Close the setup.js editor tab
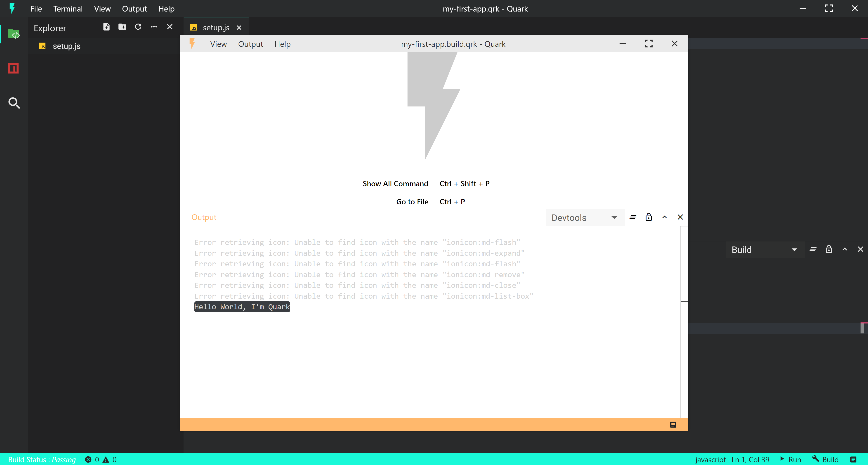 click(x=239, y=28)
